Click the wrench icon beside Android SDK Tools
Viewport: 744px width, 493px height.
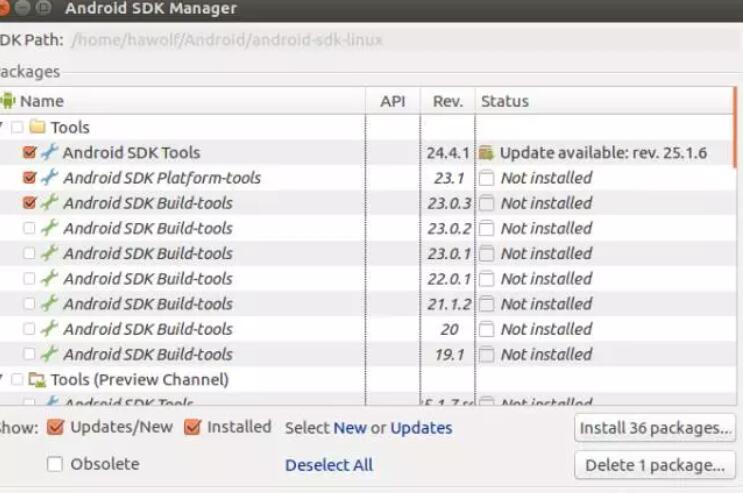click(49, 152)
